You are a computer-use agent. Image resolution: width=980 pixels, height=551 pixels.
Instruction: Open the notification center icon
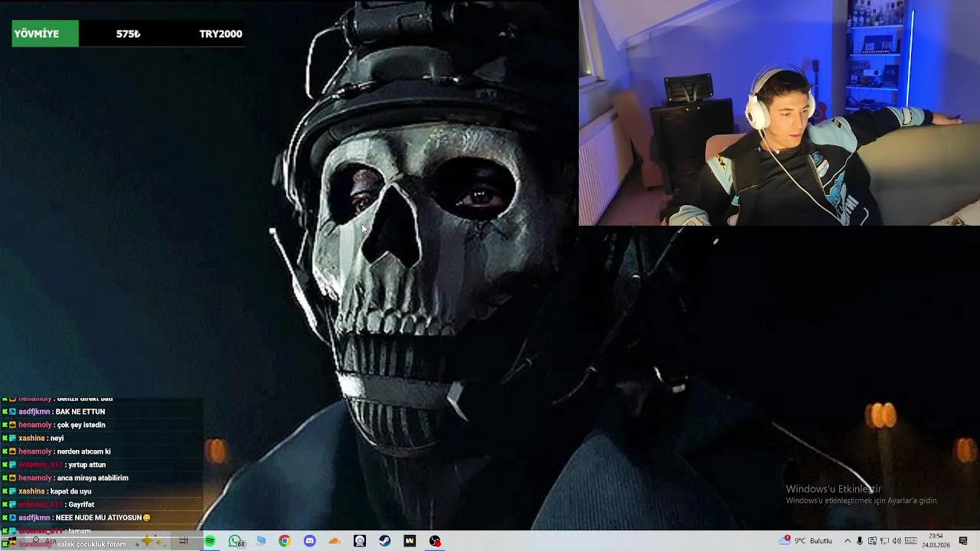(963, 541)
